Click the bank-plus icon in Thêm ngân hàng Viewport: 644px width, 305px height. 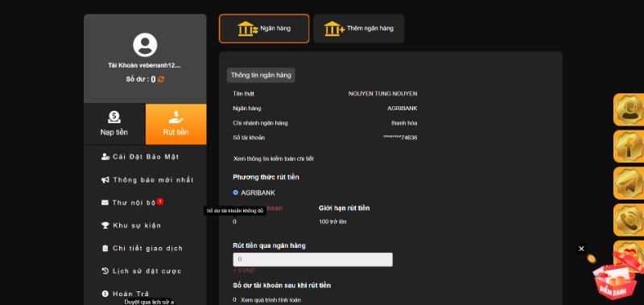click(x=334, y=29)
